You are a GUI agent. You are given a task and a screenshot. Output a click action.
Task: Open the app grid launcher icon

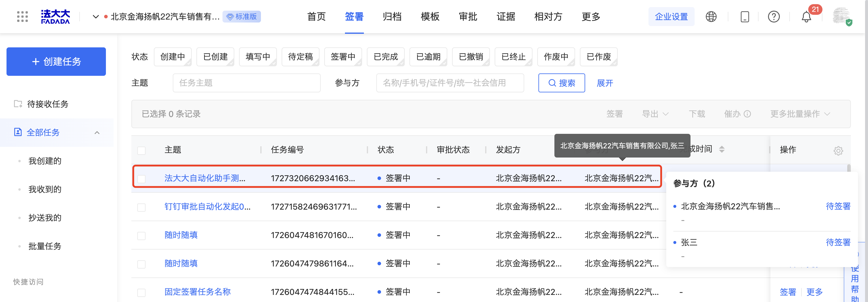coord(22,17)
